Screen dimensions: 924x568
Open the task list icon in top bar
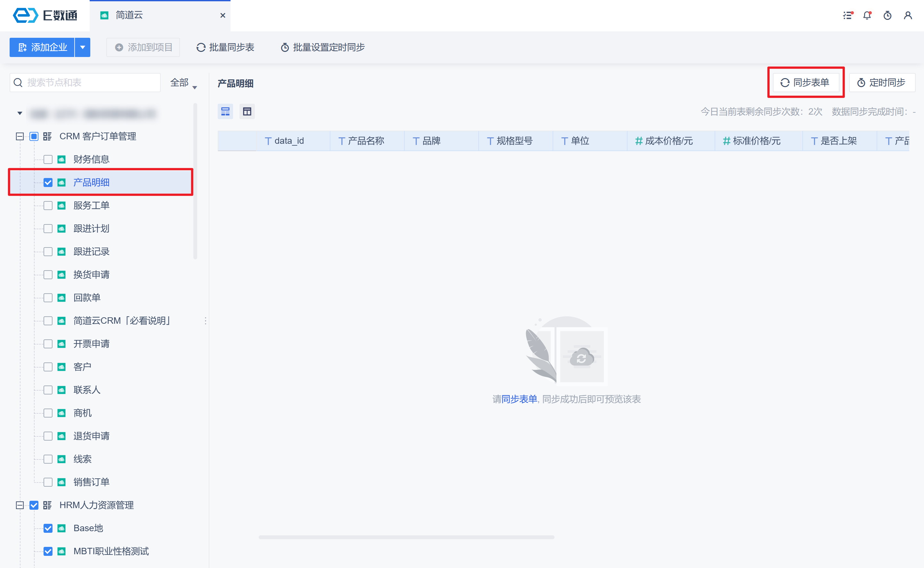coord(848,15)
